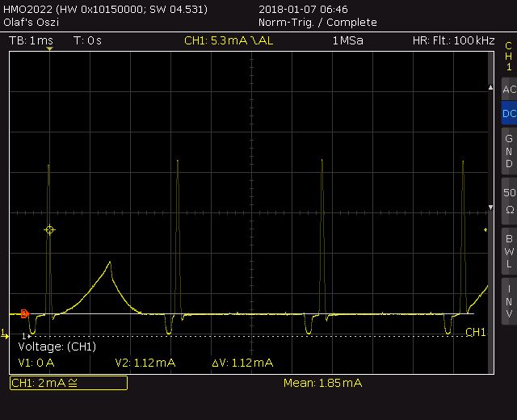The height and width of the screenshot is (420, 517).
Task: Click the down arrow on right scroll indicator
Action: pos(490,208)
